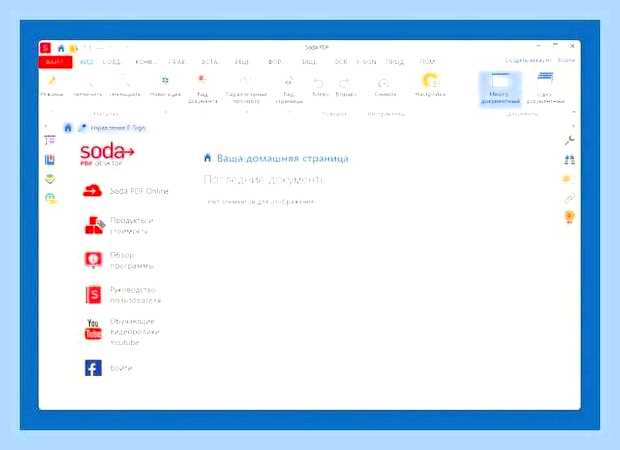Image resolution: width=620 pixels, height=450 pixels.
Task: Switch to the ФОР ribbon tab
Action: [x=274, y=61]
